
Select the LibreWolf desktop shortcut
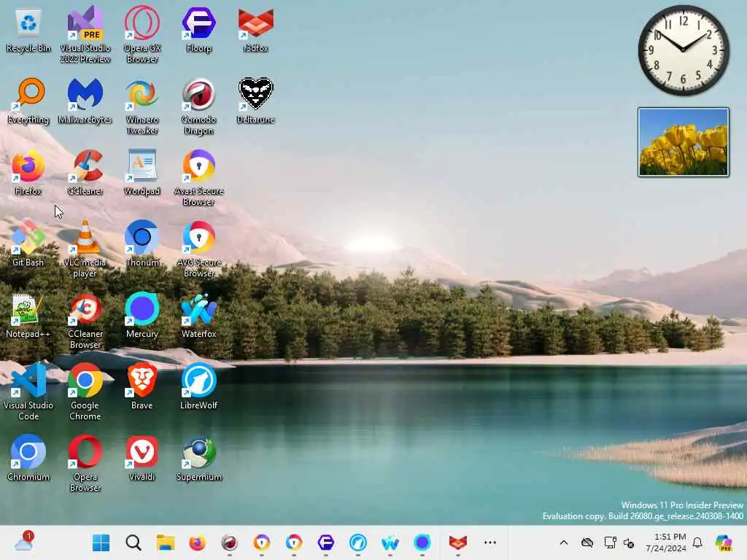click(x=198, y=386)
